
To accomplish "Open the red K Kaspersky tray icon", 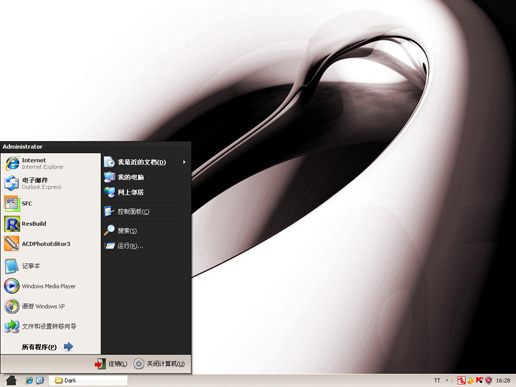I will tap(480, 380).
